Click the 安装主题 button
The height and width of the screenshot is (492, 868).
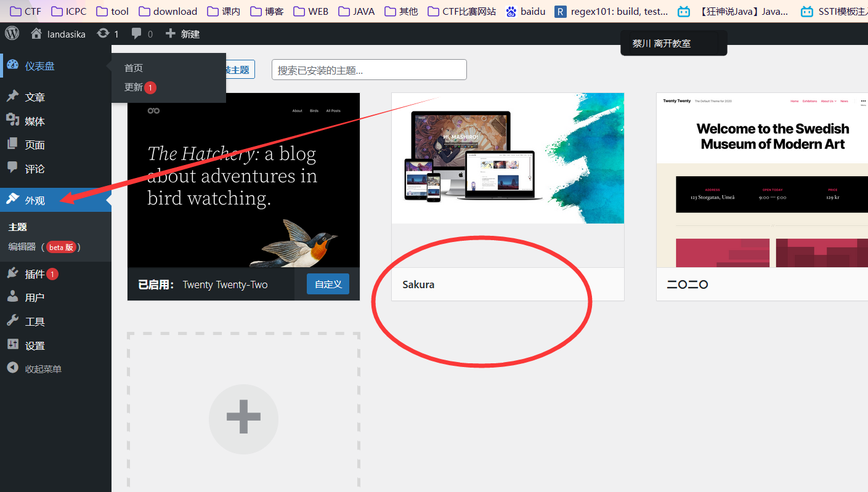coord(240,70)
